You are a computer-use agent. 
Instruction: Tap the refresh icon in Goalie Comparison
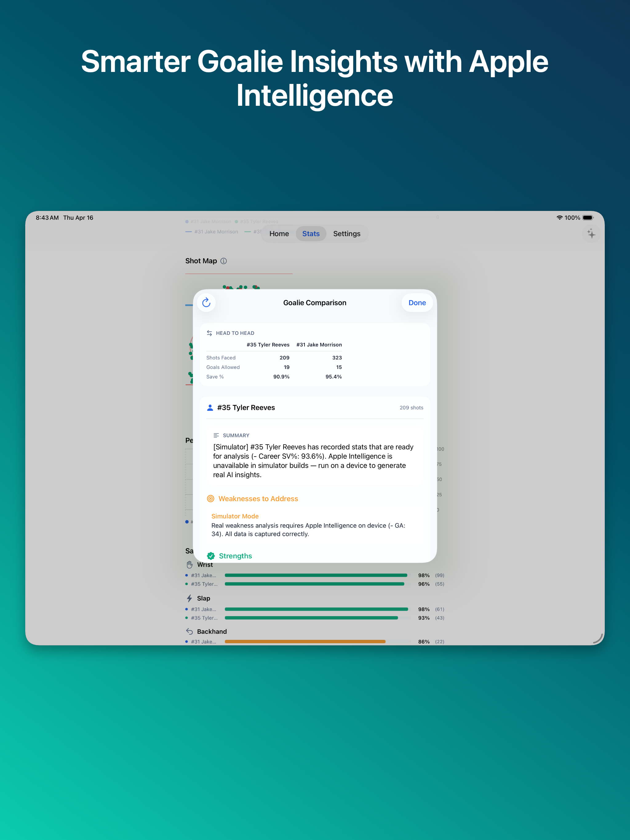[x=206, y=303]
